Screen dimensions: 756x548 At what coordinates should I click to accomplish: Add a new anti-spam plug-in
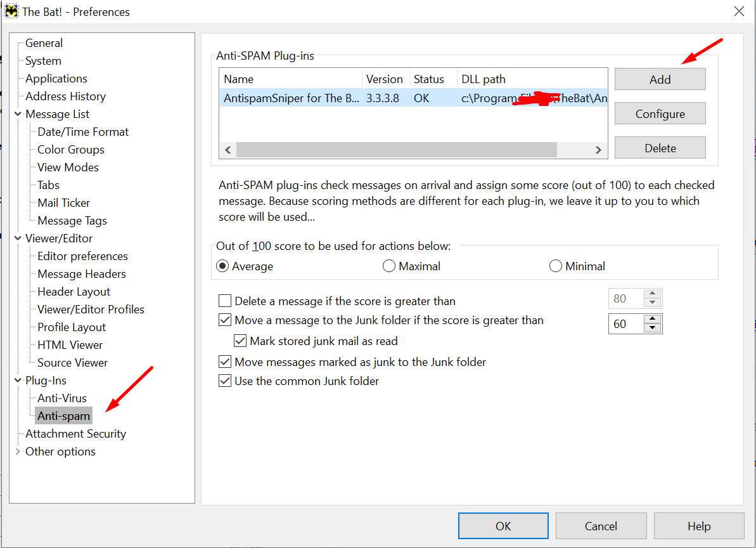pos(660,79)
